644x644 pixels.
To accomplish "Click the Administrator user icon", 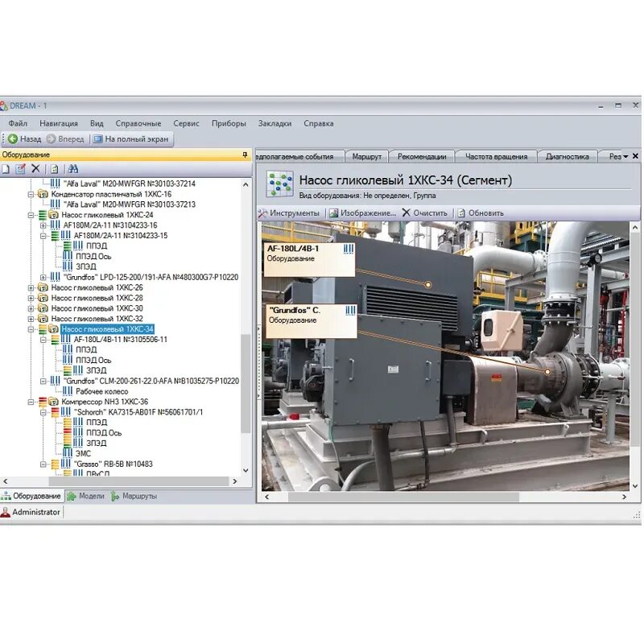I will coord(6,512).
